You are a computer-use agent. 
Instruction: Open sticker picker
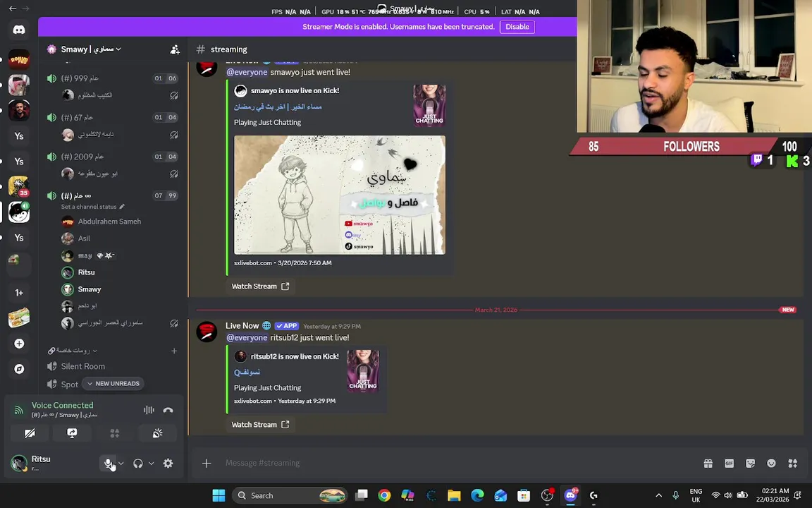751,464
